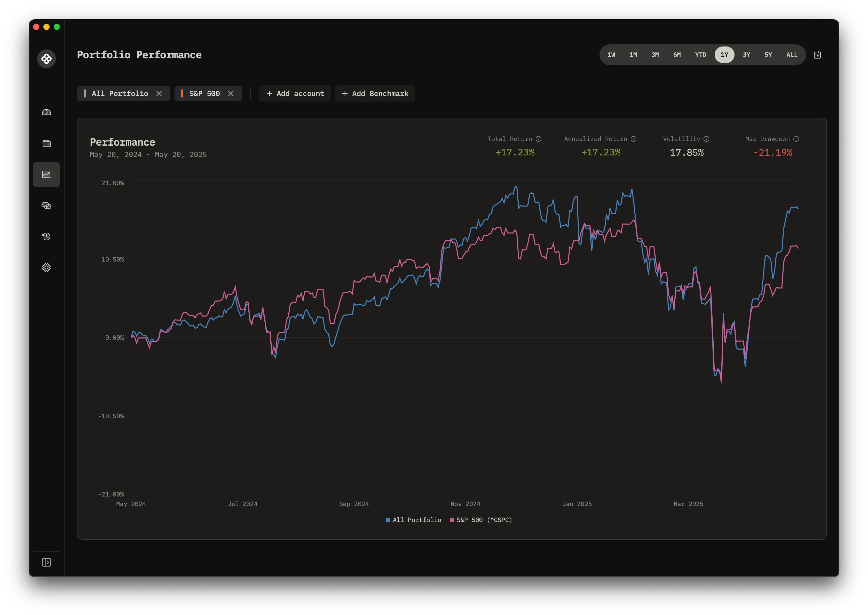The width and height of the screenshot is (868, 615).
Task: Click the Performance card title
Action: [122, 142]
